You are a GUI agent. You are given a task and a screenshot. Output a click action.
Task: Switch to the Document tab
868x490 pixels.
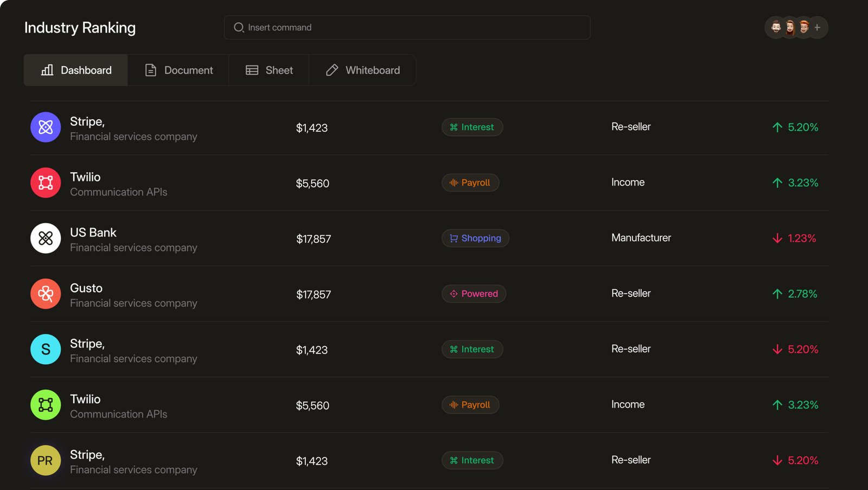pyautogui.click(x=178, y=70)
